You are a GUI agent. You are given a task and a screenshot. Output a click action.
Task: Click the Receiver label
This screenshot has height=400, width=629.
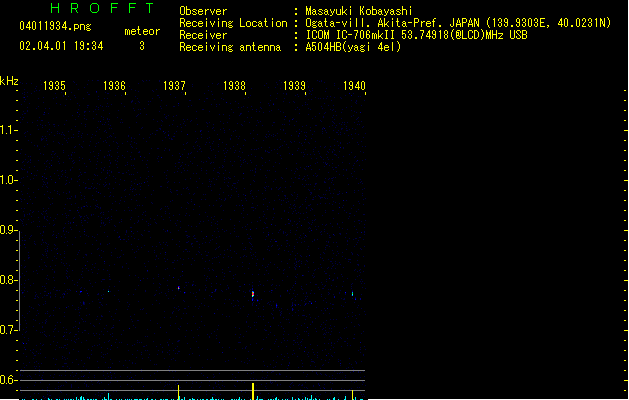point(203,35)
